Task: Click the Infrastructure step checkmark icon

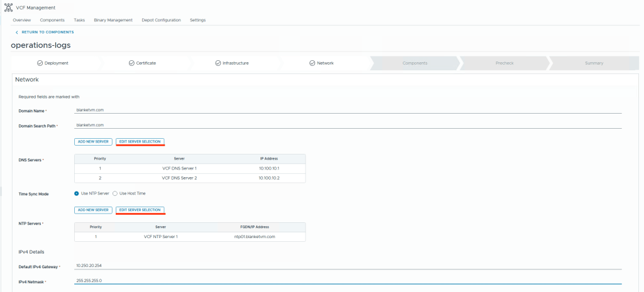Action: tap(218, 63)
